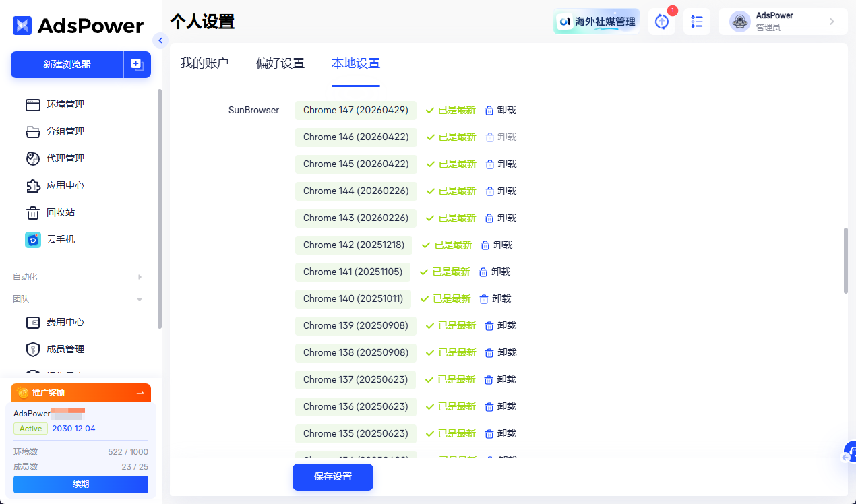Image resolution: width=856 pixels, height=504 pixels.
Task: Click 已是最新 status for Chrome 145
Action: 451,164
